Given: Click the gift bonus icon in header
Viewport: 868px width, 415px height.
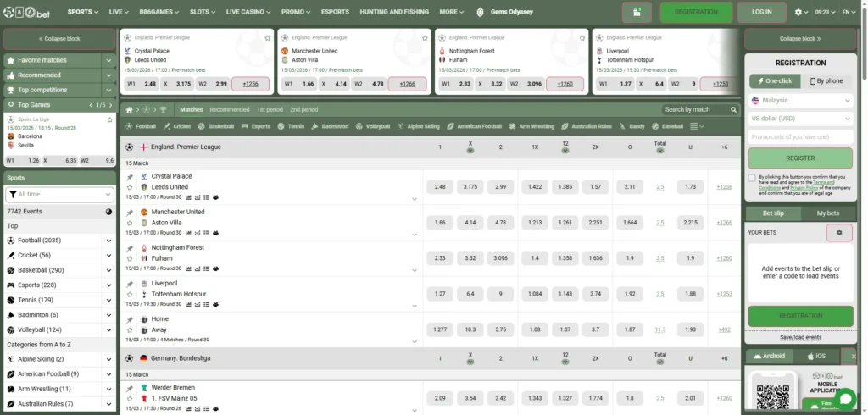Looking at the screenshot, I should click(x=637, y=12).
